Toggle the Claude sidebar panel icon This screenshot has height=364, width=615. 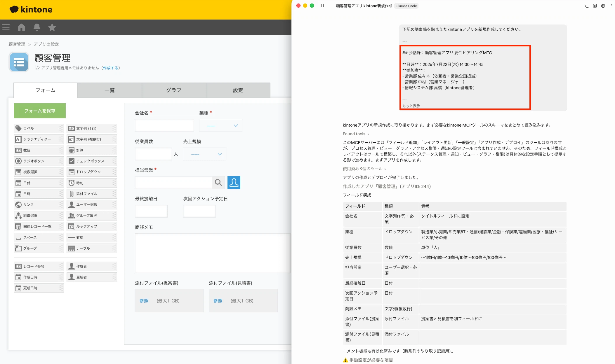click(x=322, y=6)
